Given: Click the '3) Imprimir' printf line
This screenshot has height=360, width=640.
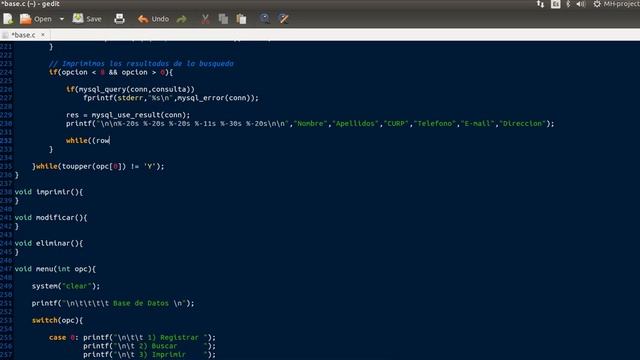Looking at the screenshot, I should [x=149, y=355].
